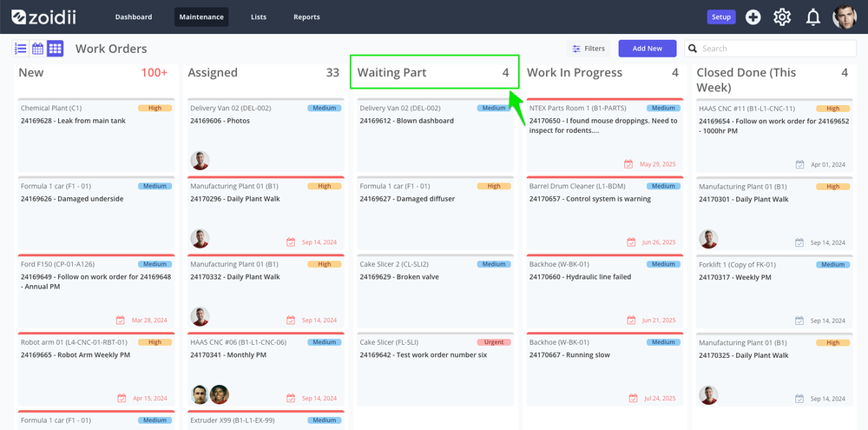Open the Maintenance menu
Image resolution: width=868 pixels, height=430 pixels.
click(201, 17)
